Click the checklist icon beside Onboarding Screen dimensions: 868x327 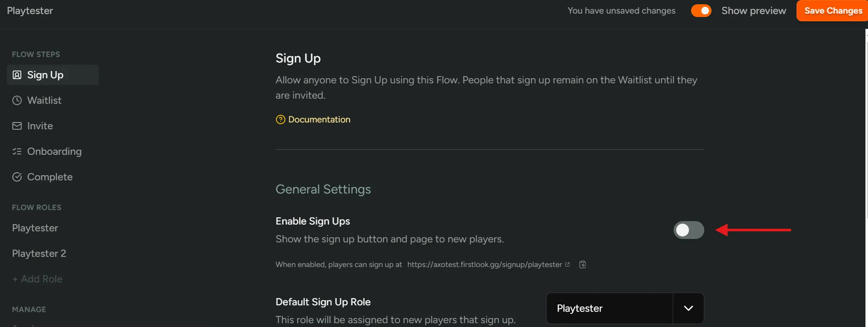17,151
